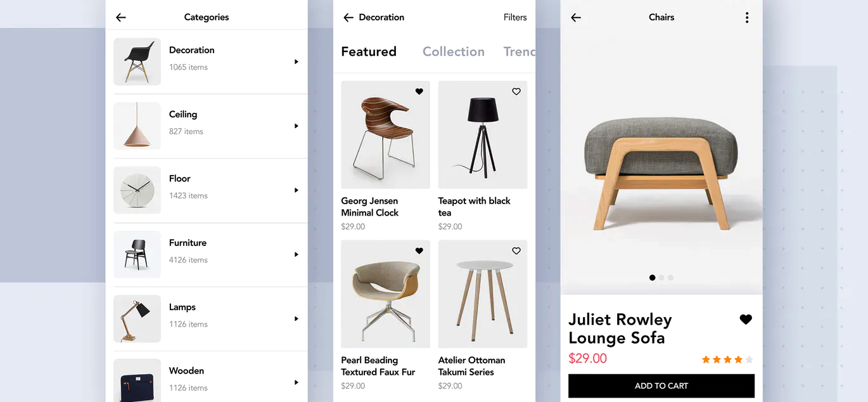Unlike the Pearl Beading Textured Faux Fur

coord(419,251)
